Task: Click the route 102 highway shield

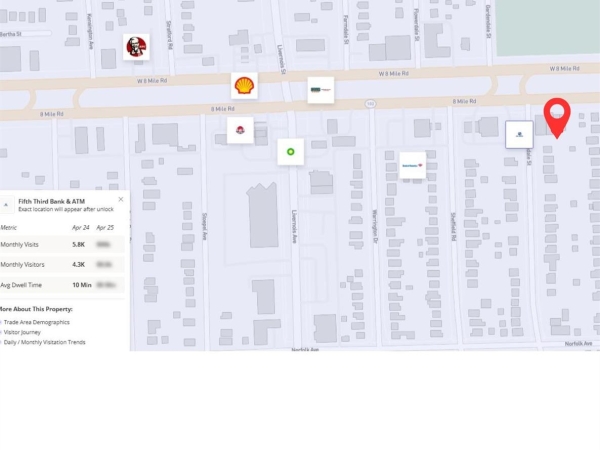Action: [370, 104]
